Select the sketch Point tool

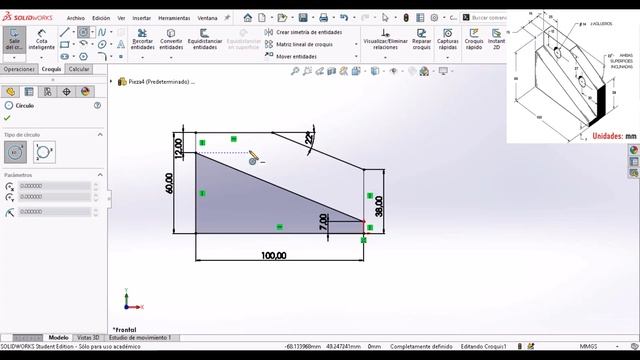[121, 57]
